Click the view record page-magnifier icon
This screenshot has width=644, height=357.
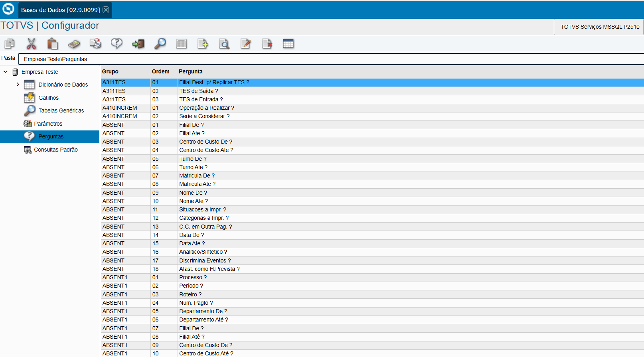click(x=224, y=44)
